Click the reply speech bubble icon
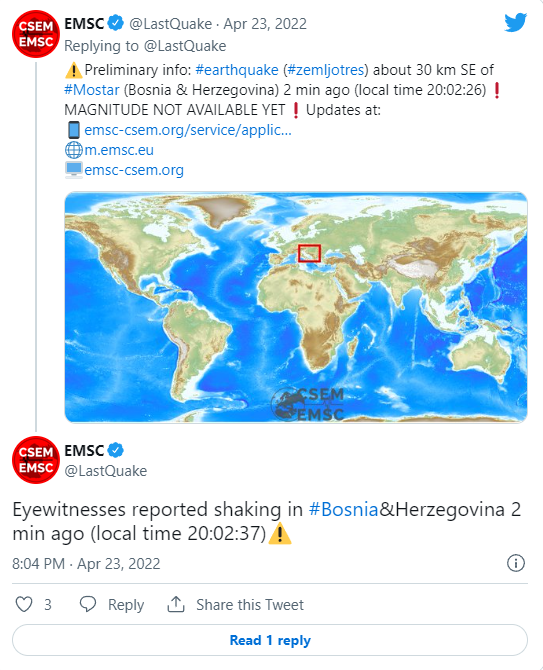The height and width of the screenshot is (670, 543). [88, 604]
